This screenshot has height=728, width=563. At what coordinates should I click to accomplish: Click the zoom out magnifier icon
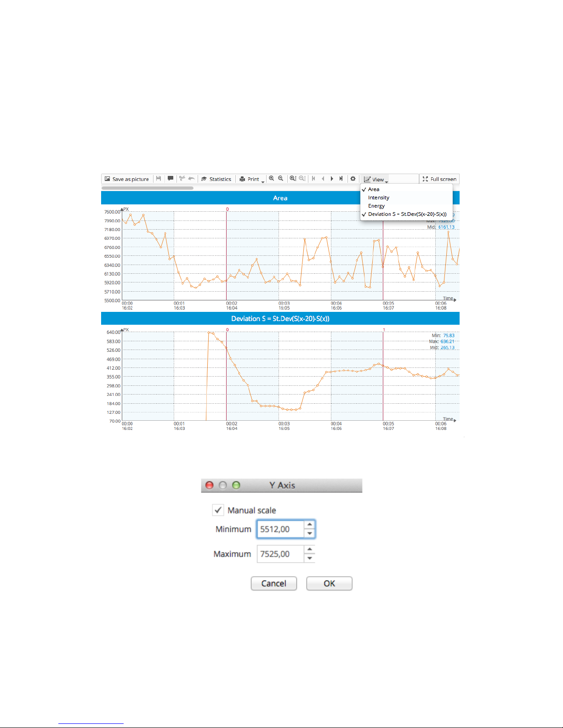pyautogui.click(x=281, y=179)
